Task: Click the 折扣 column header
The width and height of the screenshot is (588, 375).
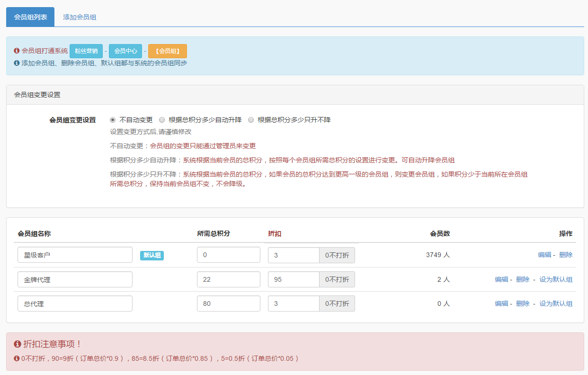Action: click(275, 233)
